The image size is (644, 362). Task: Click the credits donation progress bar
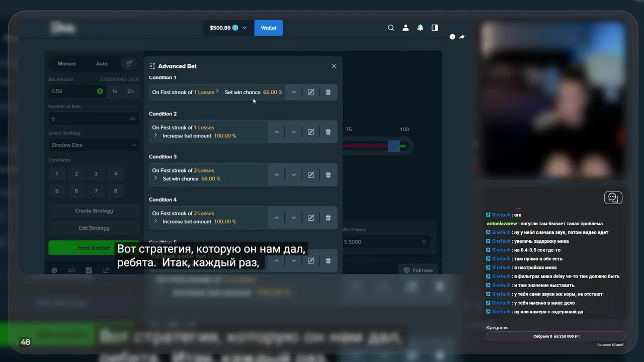(x=556, y=336)
